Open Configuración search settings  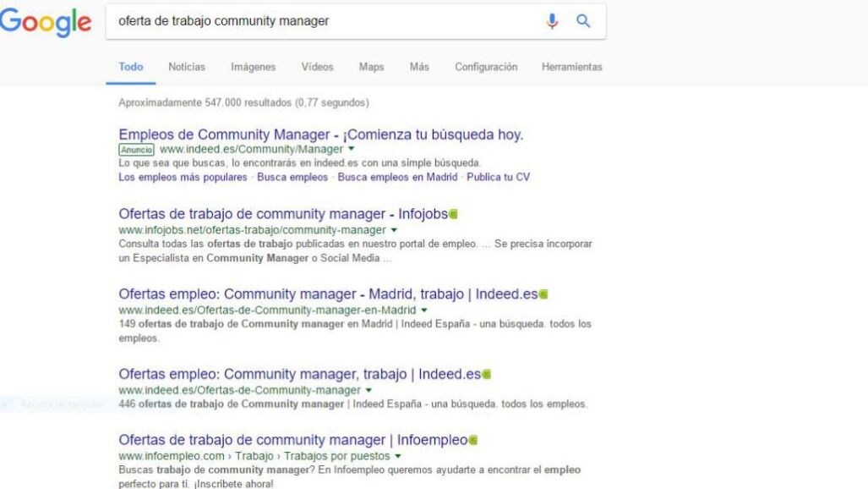point(486,68)
